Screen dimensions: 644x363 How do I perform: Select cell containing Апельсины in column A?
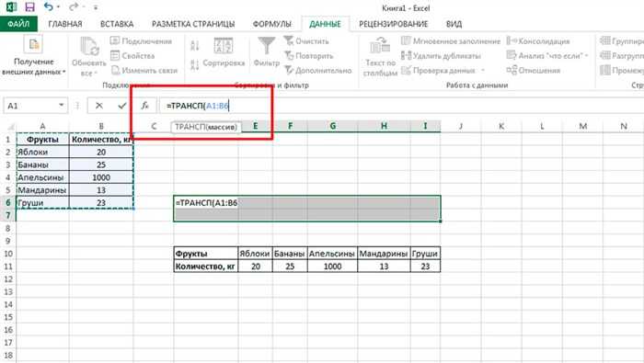coord(42,177)
